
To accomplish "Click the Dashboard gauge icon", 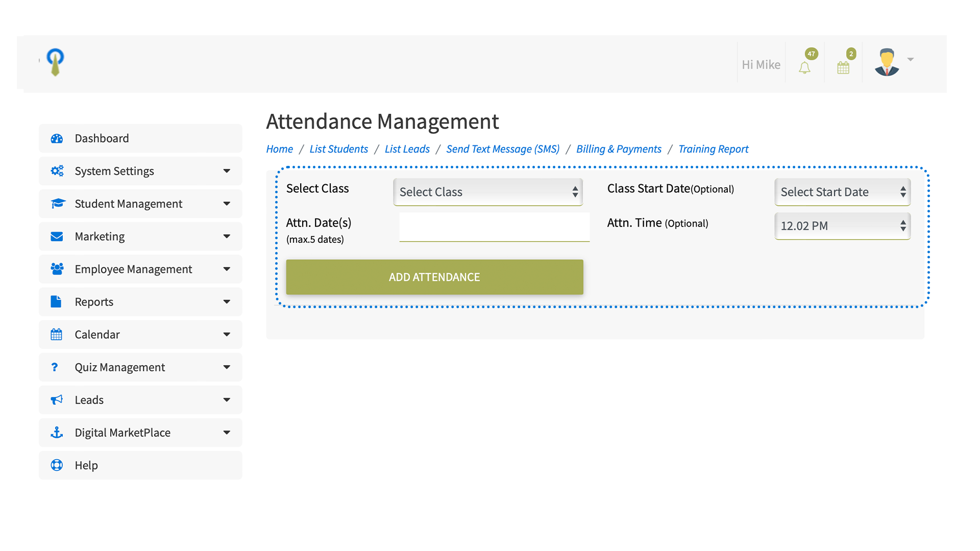I will click(57, 138).
